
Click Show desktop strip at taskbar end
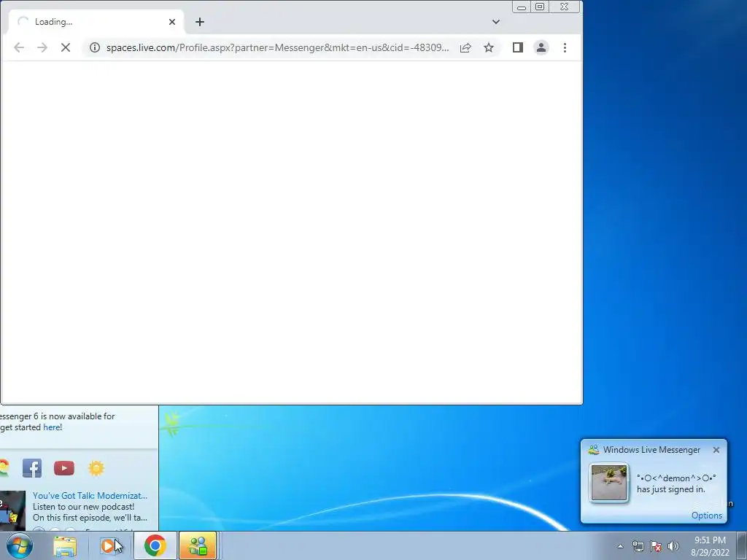tap(742, 545)
